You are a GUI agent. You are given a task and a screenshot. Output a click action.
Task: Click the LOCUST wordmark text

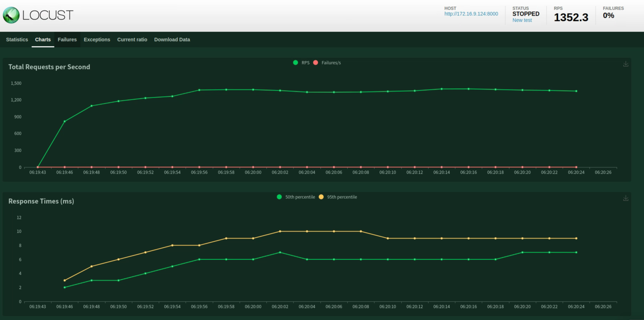pyautogui.click(x=48, y=15)
